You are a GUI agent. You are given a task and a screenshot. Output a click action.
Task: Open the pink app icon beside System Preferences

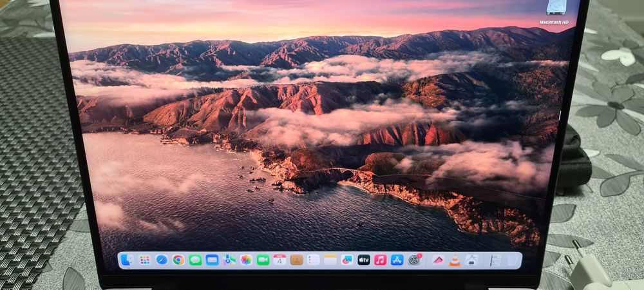[438, 260]
